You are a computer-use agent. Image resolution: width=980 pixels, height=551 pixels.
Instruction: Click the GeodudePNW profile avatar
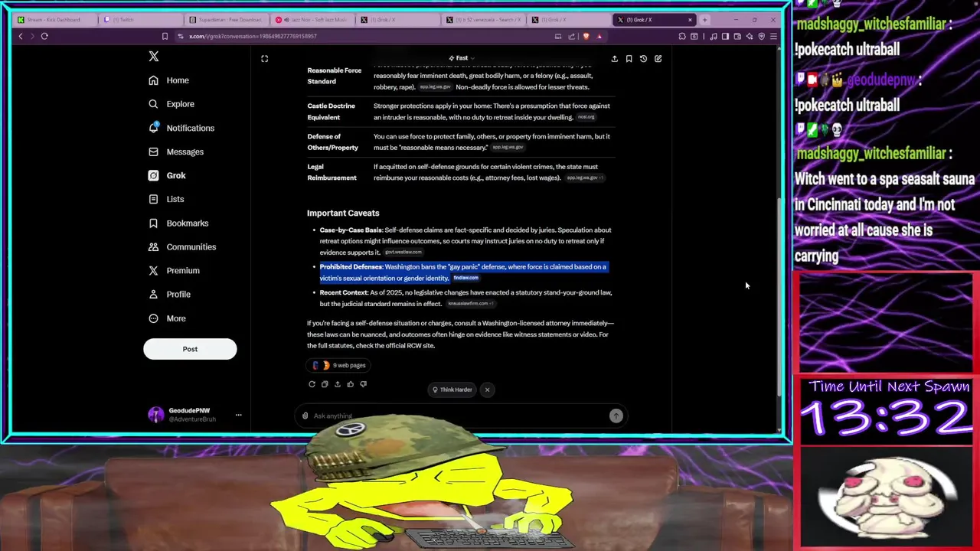156,415
